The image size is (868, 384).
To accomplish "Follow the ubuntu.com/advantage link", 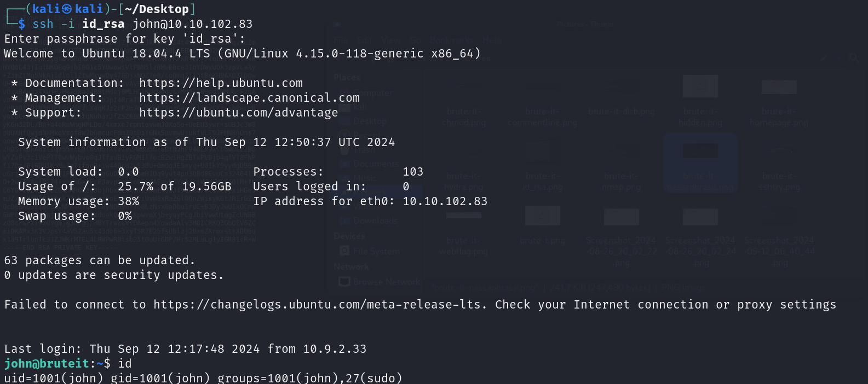I will pos(238,113).
